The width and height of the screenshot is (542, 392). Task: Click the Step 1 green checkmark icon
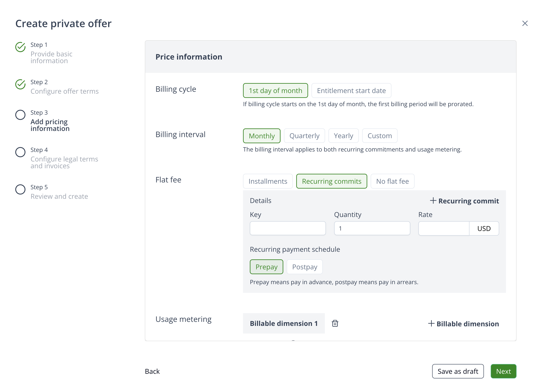click(20, 47)
